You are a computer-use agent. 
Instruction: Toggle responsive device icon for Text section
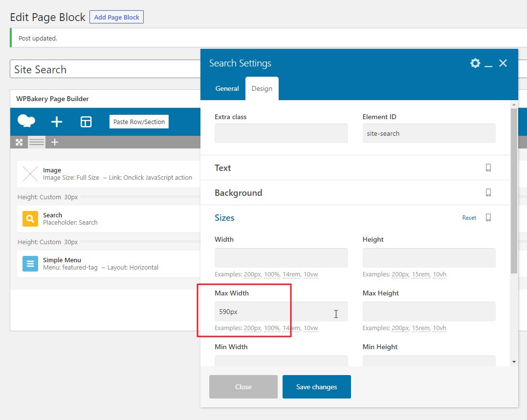[488, 168]
